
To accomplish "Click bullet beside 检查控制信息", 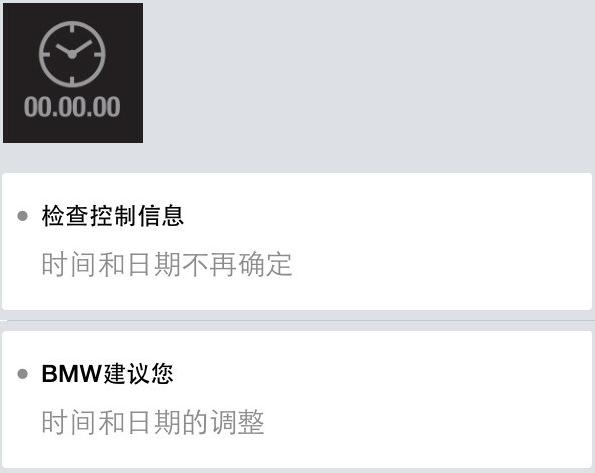I will pyautogui.click(x=22, y=216).
